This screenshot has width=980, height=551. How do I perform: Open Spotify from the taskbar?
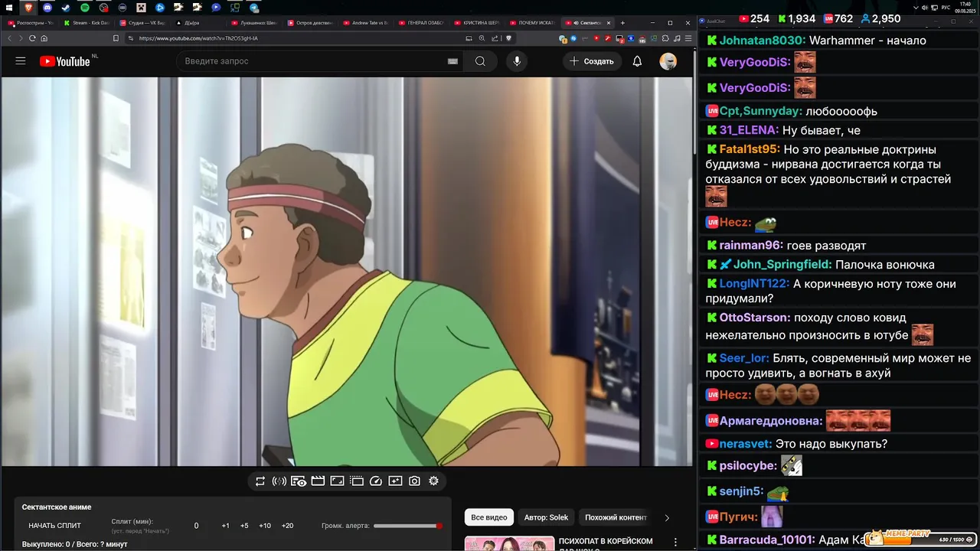click(x=84, y=8)
